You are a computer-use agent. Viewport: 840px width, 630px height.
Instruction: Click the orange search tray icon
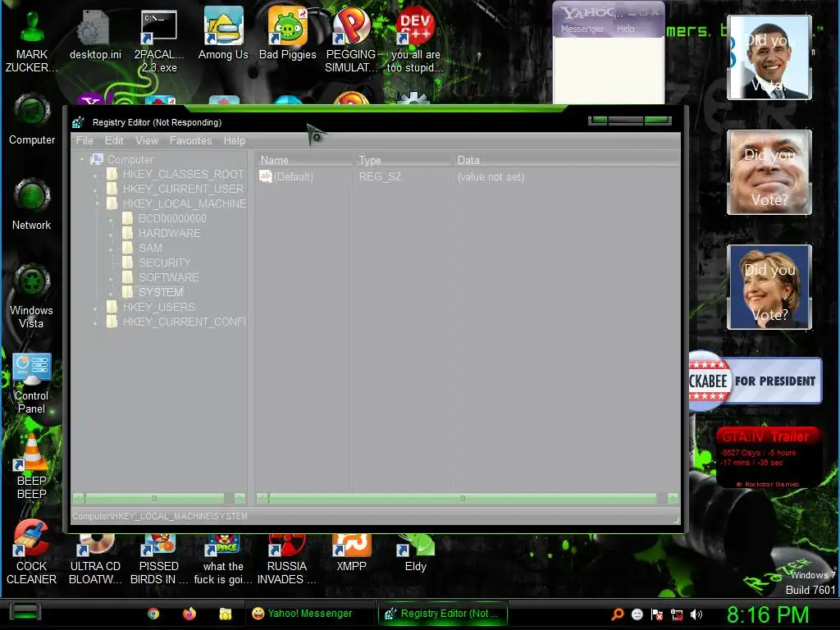coord(618,614)
